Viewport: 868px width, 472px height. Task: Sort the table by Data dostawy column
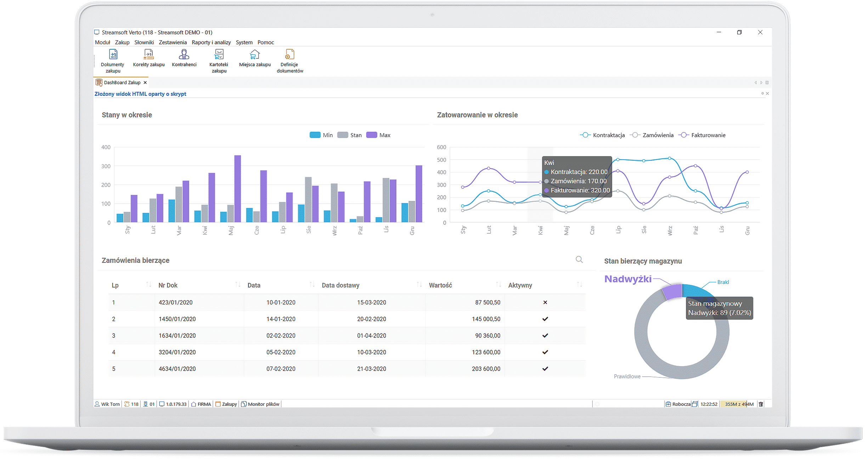click(372, 285)
